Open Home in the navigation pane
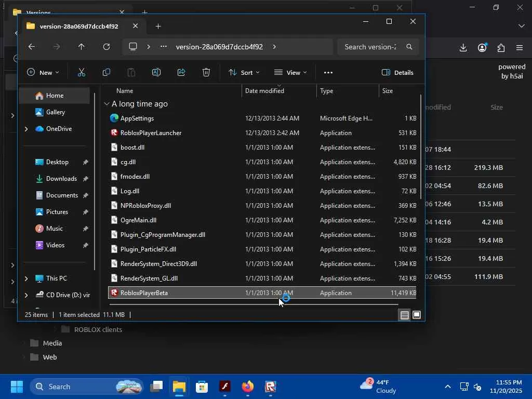532x399 pixels. click(55, 96)
